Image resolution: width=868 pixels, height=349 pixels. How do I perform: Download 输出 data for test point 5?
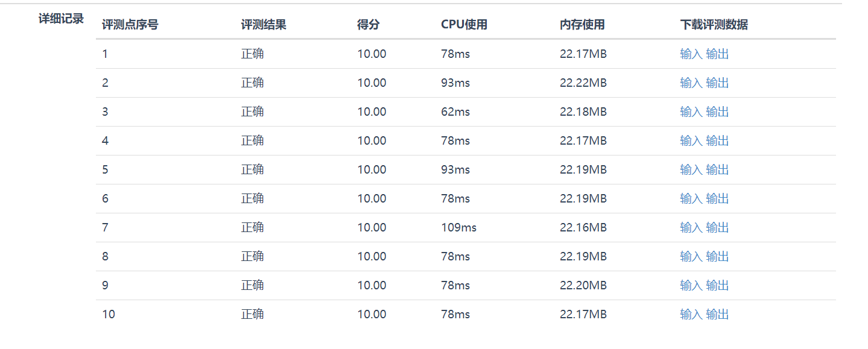tap(717, 169)
